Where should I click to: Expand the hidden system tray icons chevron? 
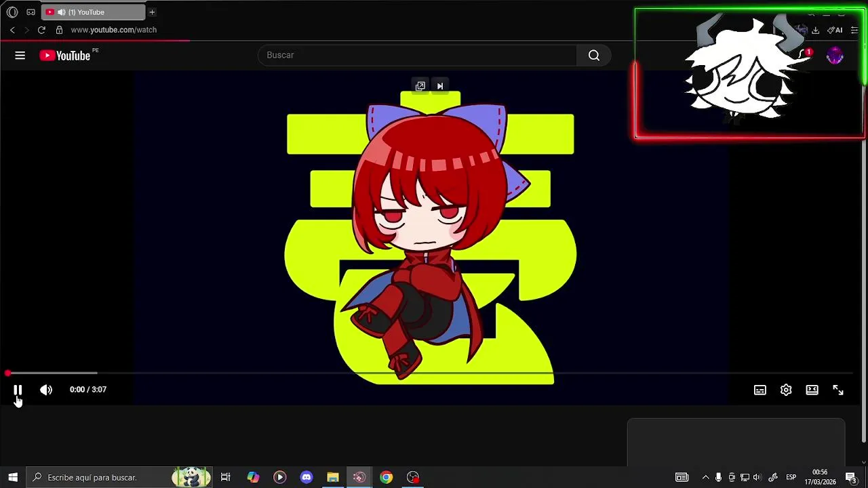tap(705, 477)
